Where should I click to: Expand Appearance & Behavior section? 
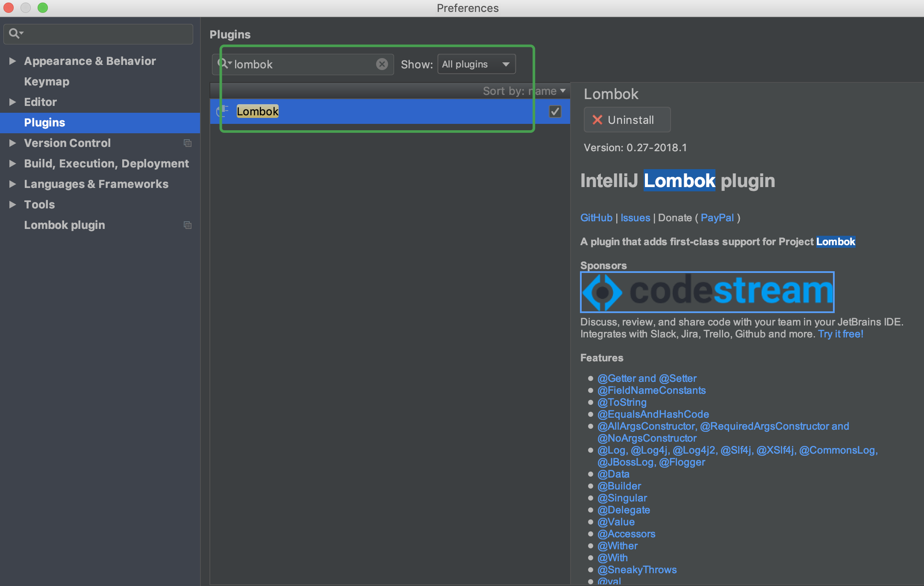tap(12, 61)
